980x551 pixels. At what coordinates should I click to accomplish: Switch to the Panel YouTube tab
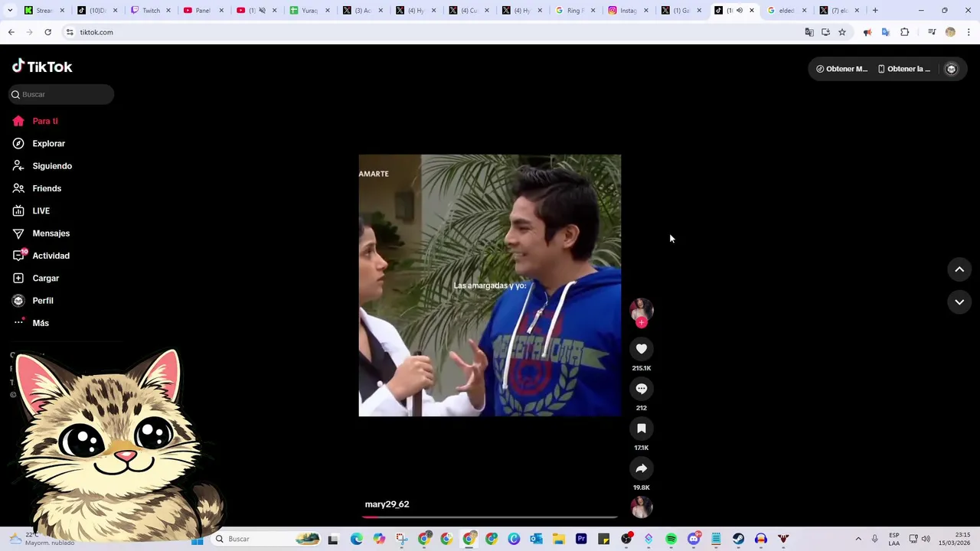pyautogui.click(x=202, y=11)
